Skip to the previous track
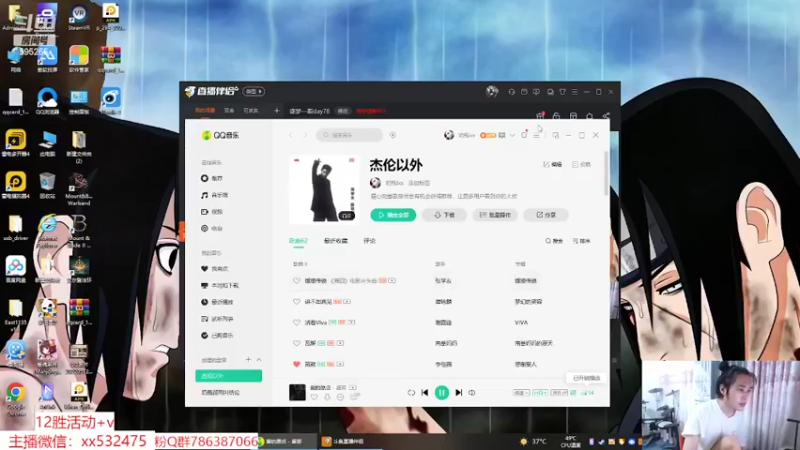This screenshot has height=450, width=800. [424, 392]
